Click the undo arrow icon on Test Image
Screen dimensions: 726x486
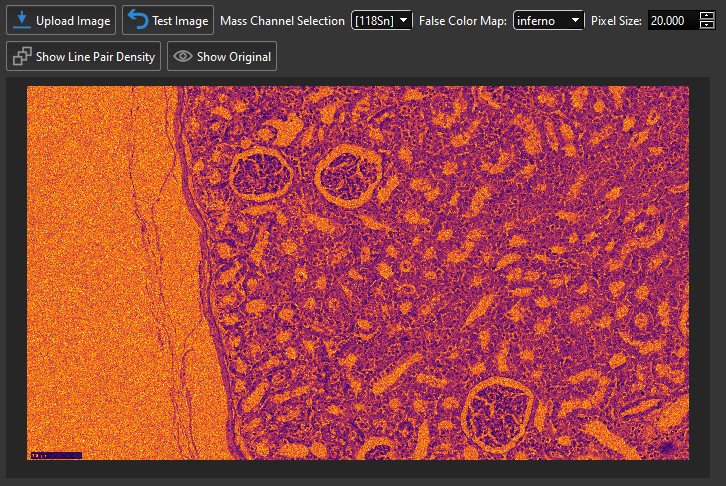138,20
